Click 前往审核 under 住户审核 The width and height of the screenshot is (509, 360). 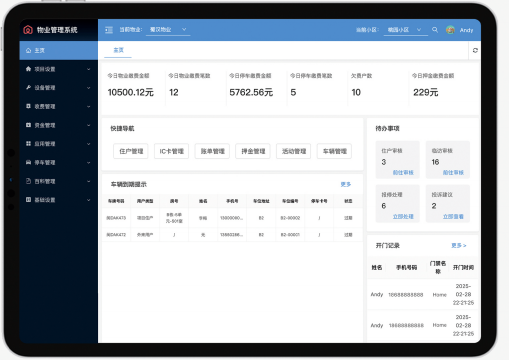pyautogui.click(x=403, y=173)
